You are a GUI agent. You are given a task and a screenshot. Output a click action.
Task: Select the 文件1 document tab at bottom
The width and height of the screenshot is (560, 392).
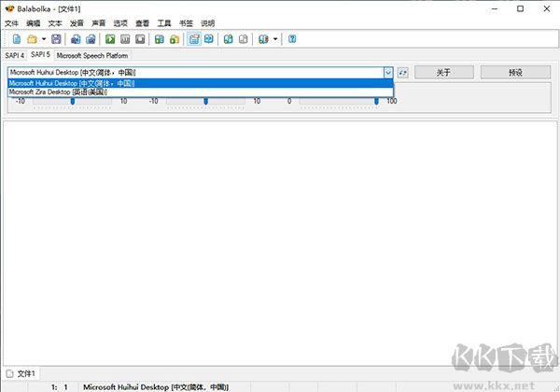point(21,373)
